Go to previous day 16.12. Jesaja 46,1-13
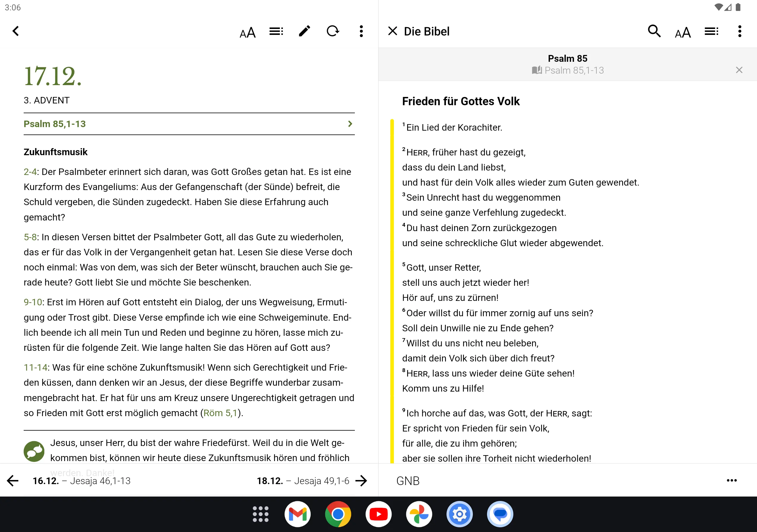 [69, 481]
